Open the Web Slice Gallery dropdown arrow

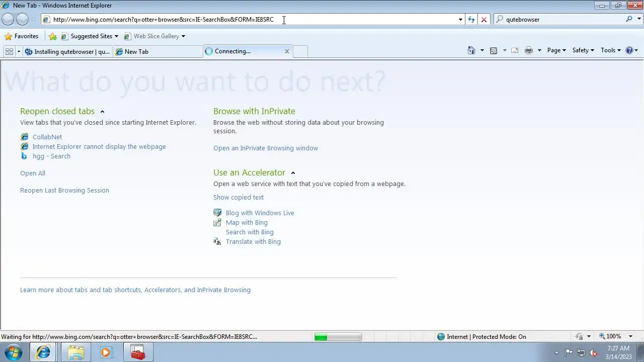tap(183, 36)
